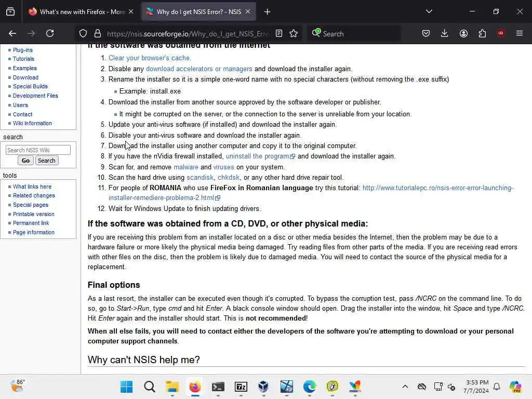
Task: Open Special pages tool
Action: coord(31,205)
